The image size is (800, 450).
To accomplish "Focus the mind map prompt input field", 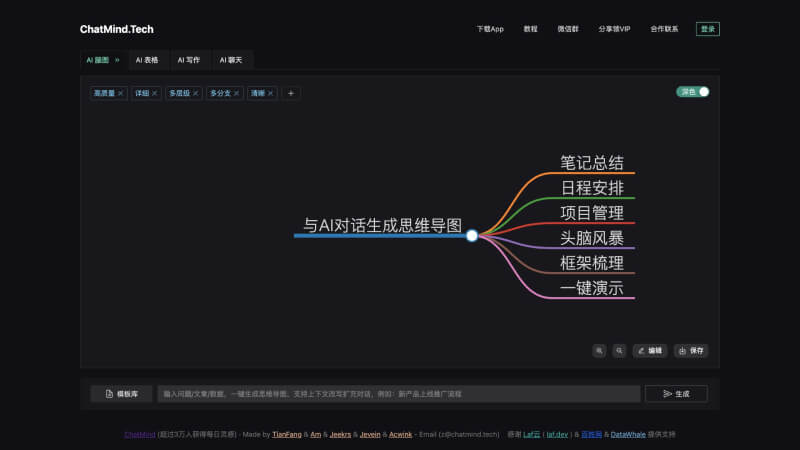I will tap(398, 394).
